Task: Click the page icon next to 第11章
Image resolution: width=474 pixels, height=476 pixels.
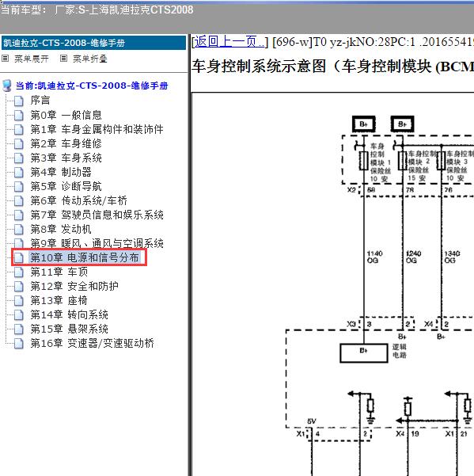Action: pos(19,272)
